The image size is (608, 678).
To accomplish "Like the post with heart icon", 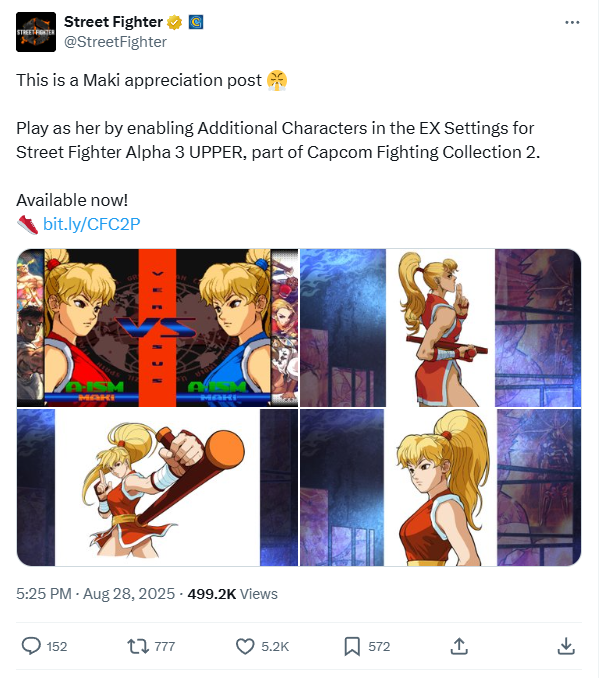I will click(x=245, y=646).
